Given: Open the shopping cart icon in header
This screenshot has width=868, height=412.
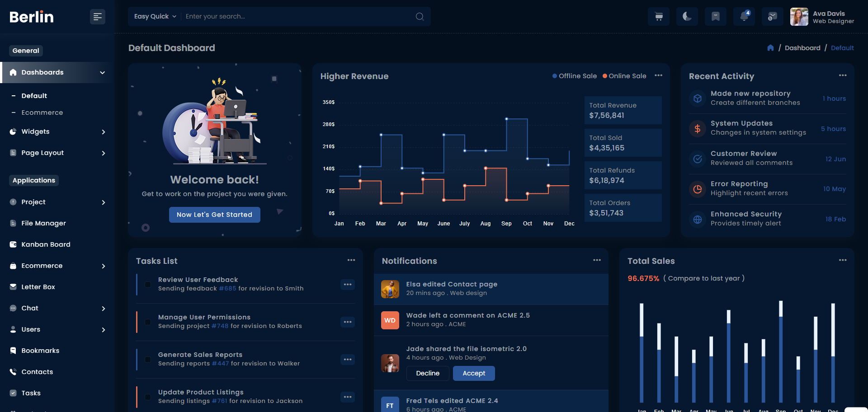Looking at the screenshot, I should [659, 17].
